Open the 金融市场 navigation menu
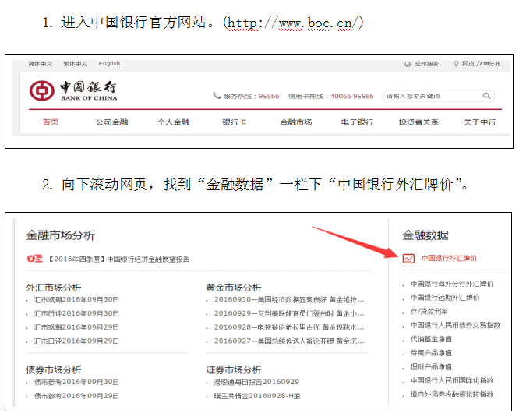 point(295,122)
